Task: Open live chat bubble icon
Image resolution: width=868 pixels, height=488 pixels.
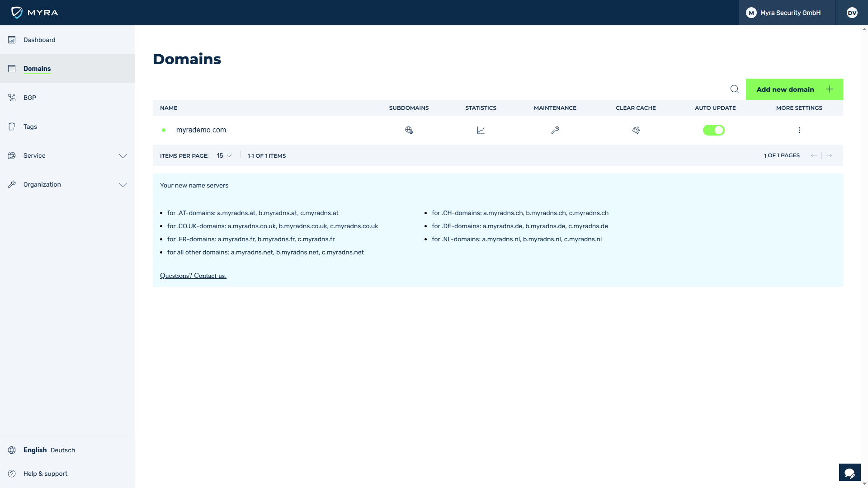Action: click(x=849, y=473)
